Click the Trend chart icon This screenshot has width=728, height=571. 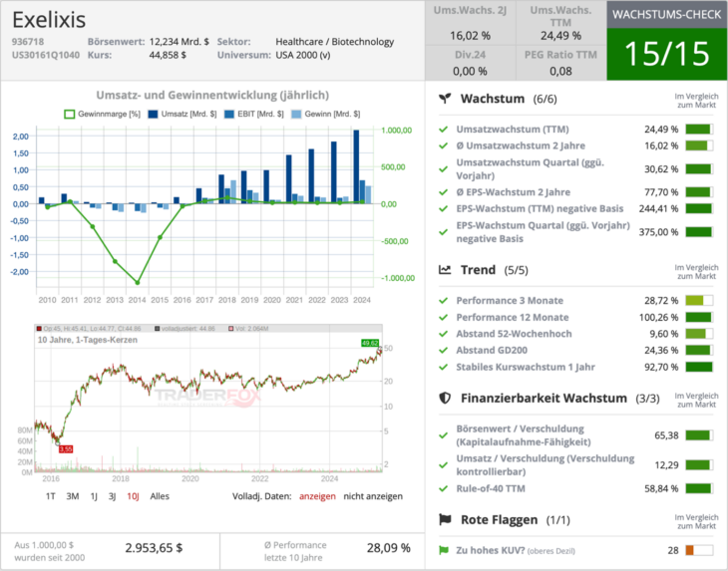(x=445, y=269)
